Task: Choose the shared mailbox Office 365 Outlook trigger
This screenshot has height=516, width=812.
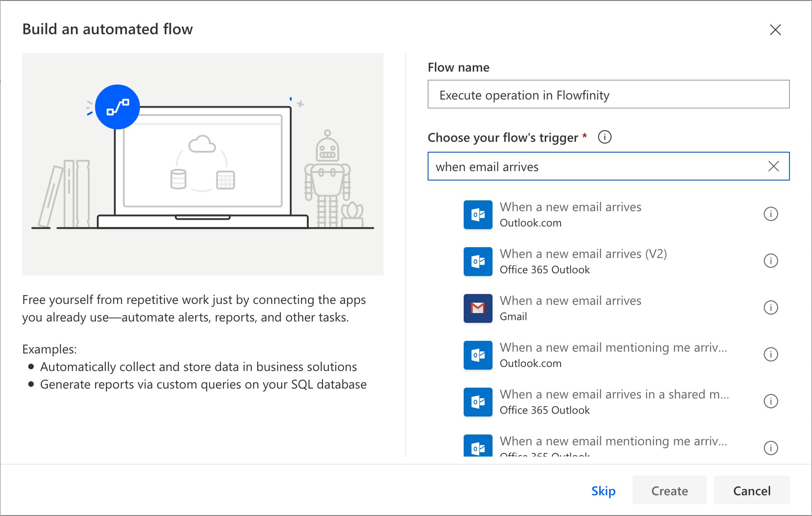Action: 614,402
